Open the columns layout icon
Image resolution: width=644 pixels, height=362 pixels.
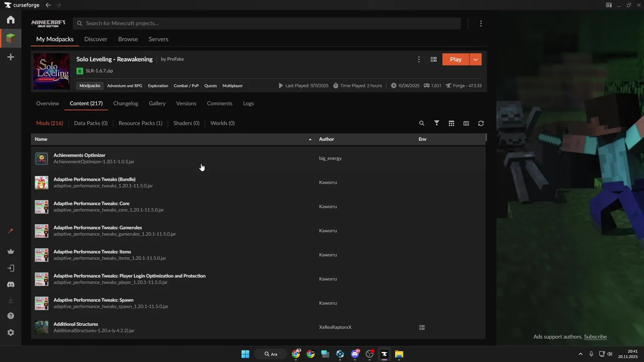pos(466,123)
